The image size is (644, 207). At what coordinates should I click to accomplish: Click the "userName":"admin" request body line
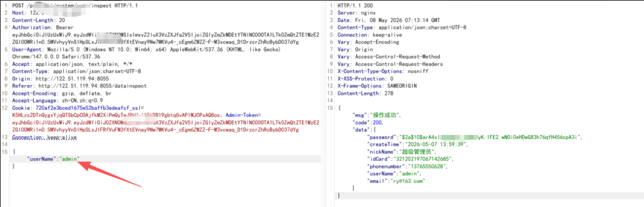coord(53,159)
